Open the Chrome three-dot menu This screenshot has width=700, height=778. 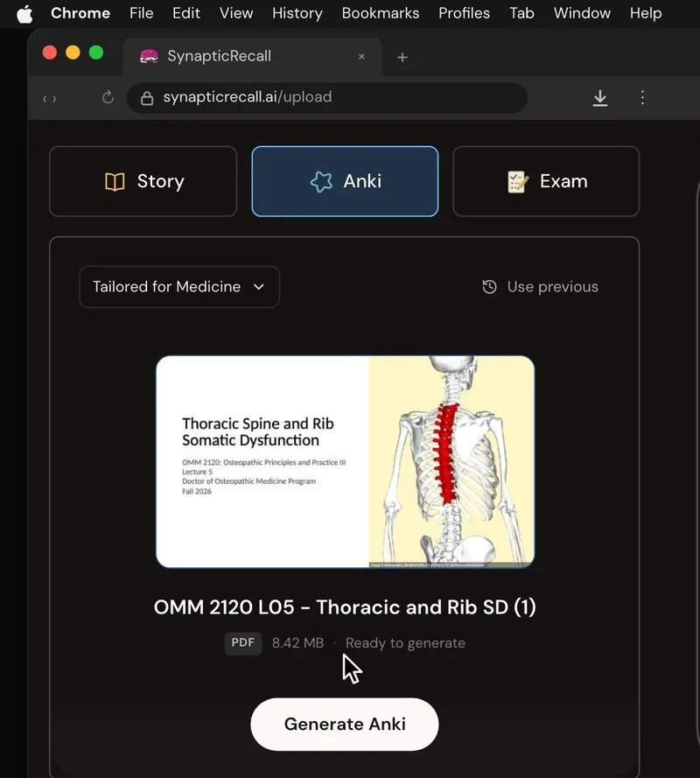pyautogui.click(x=642, y=97)
